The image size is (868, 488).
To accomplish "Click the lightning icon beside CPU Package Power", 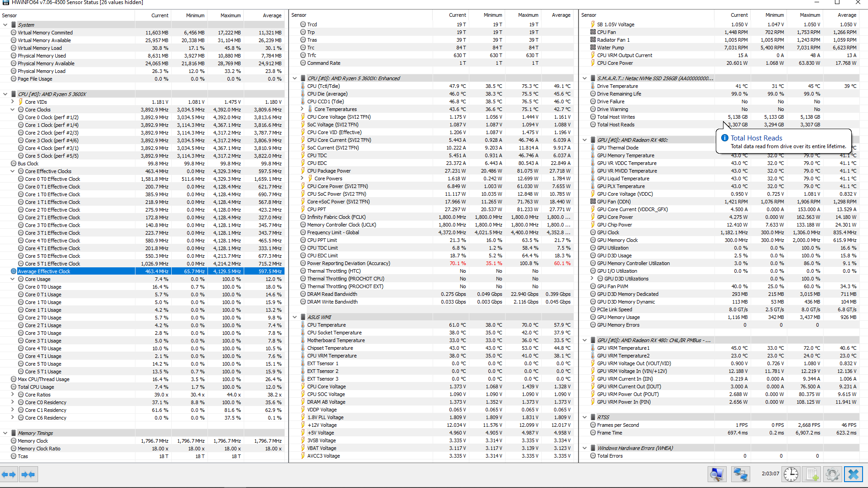I will click(303, 171).
